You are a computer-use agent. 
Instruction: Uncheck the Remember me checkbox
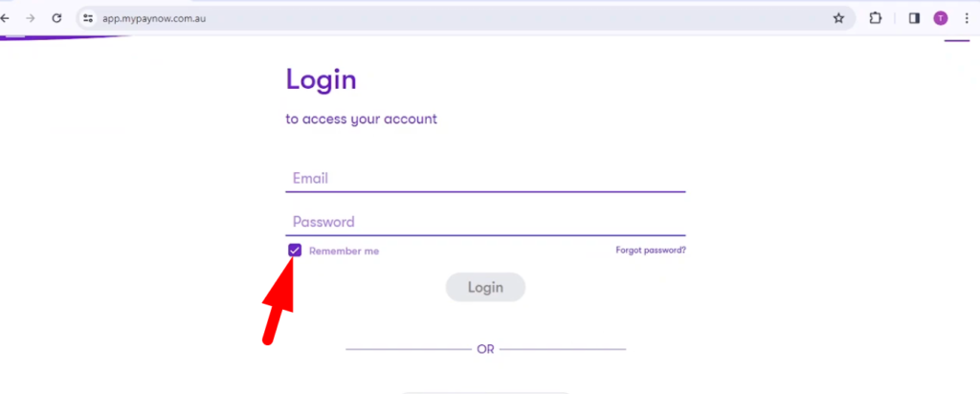coord(295,251)
